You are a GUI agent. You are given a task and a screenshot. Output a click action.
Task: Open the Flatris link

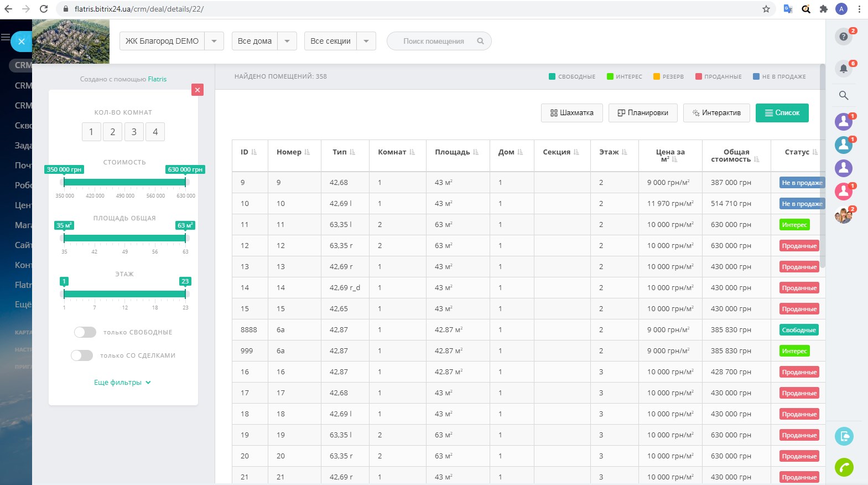coord(157,79)
